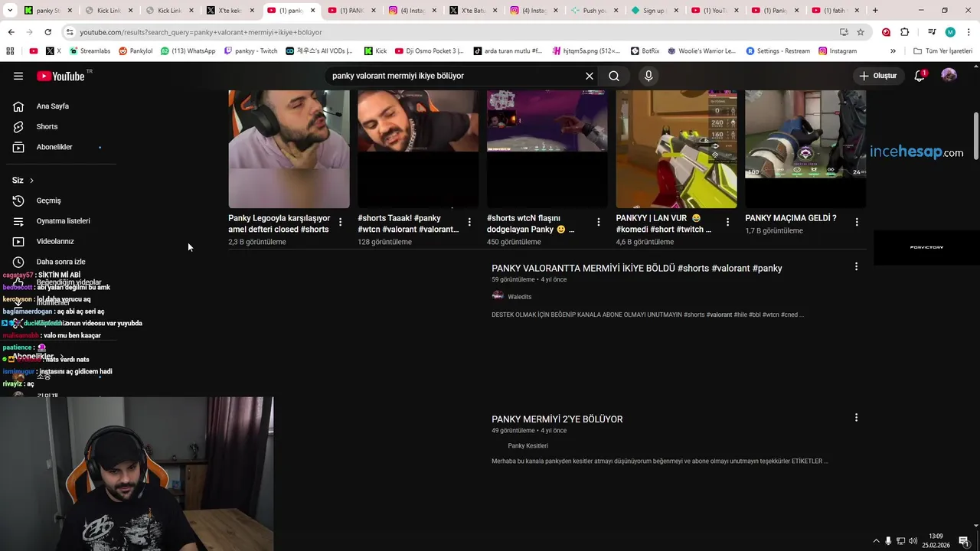
Task: Open options for Panky Legooyla short
Action: (x=341, y=222)
